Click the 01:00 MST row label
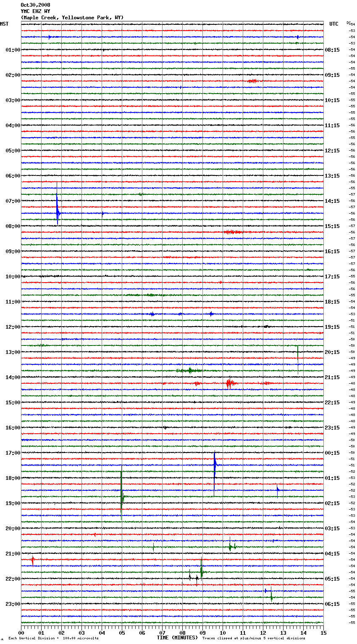Screen dimensions: 357x644 point(13,50)
